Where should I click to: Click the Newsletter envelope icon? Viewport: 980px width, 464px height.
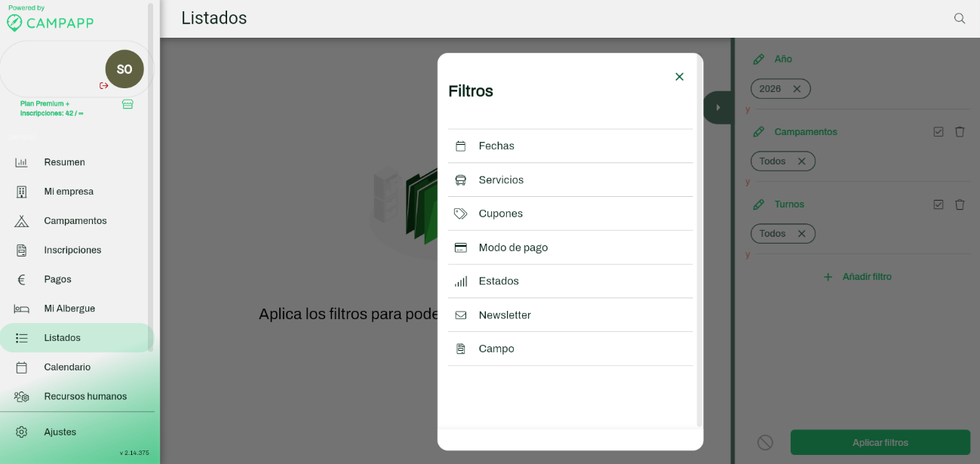pyautogui.click(x=460, y=315)
